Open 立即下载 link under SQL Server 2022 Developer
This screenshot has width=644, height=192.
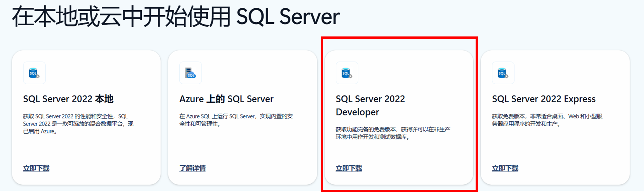(349, 168)
